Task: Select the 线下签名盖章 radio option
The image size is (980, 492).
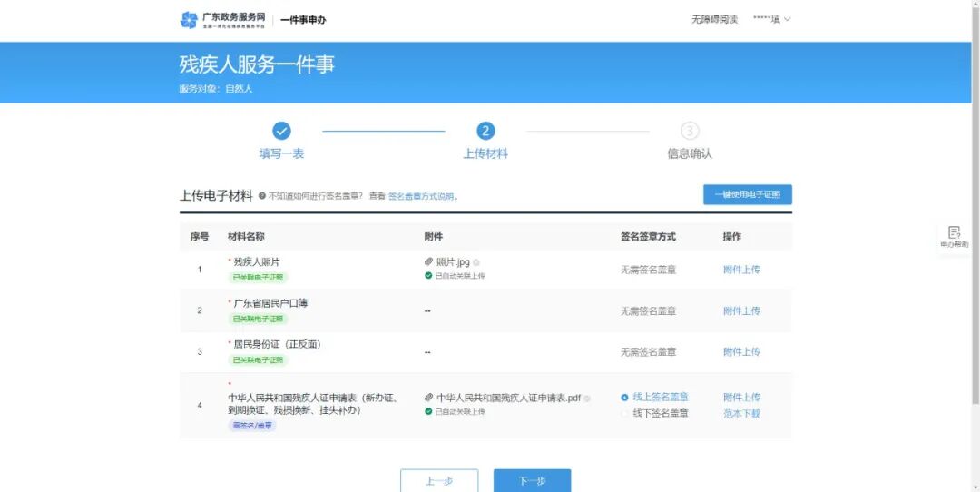Action: coord(624,414)
